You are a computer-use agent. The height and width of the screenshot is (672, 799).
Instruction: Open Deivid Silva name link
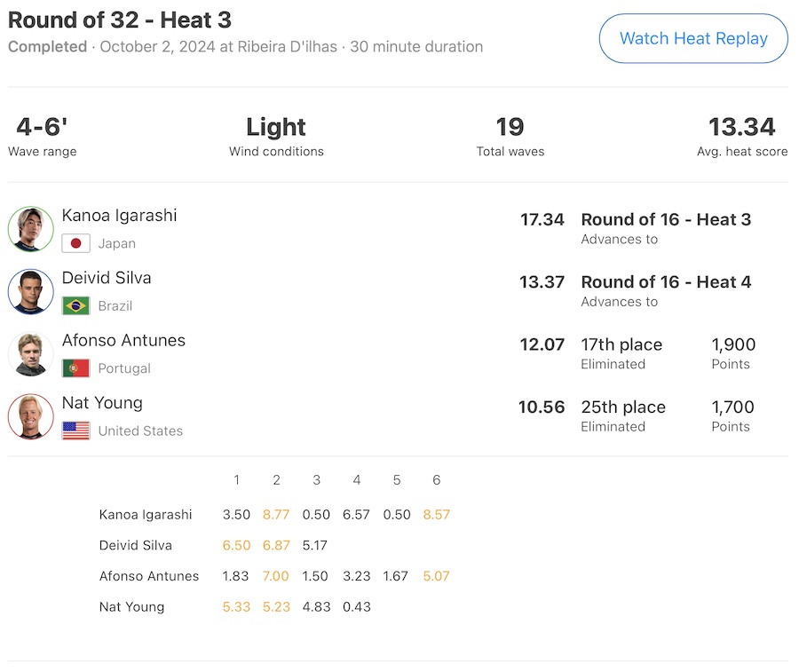pos(107,278)
